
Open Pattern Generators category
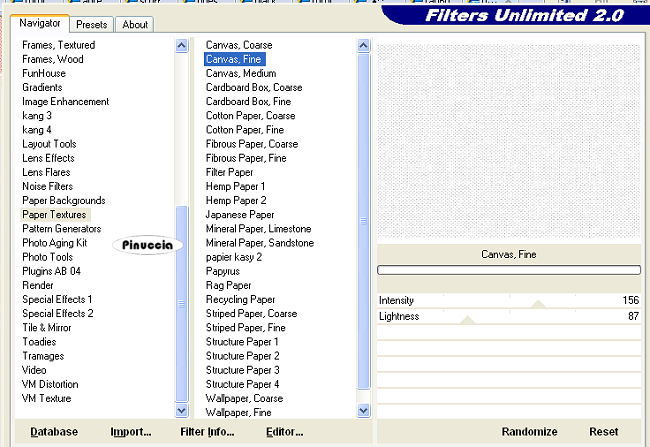click(x=62, y=228)
